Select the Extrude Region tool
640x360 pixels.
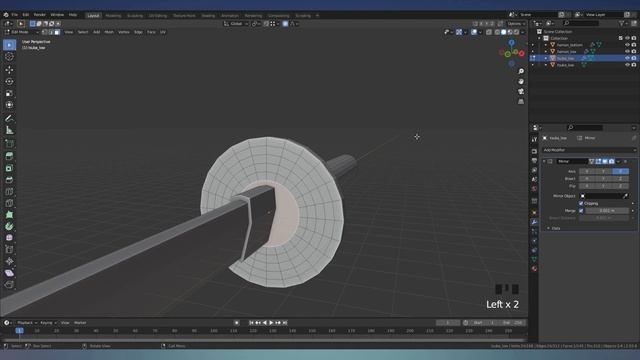(9, 156)
